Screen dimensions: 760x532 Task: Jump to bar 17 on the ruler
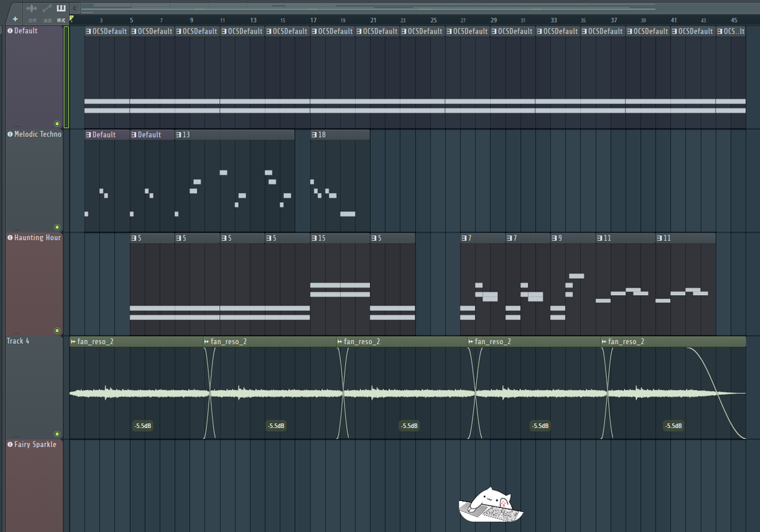313,20
